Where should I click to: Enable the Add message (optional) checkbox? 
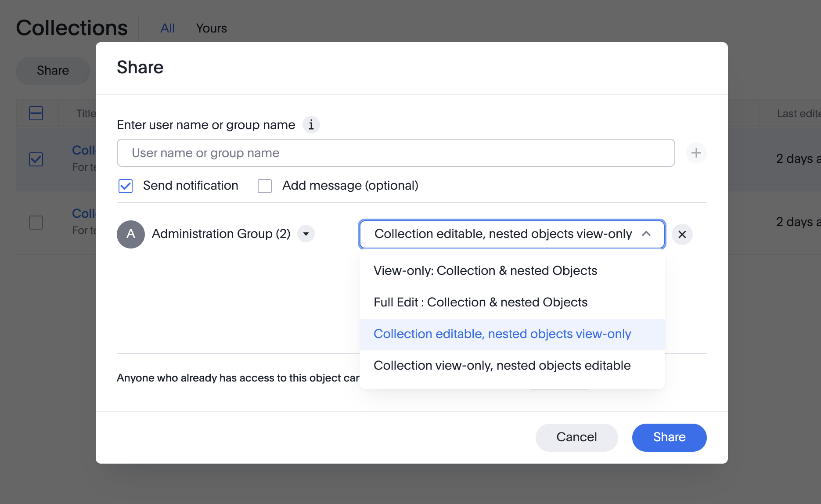[x=265, y=186]
